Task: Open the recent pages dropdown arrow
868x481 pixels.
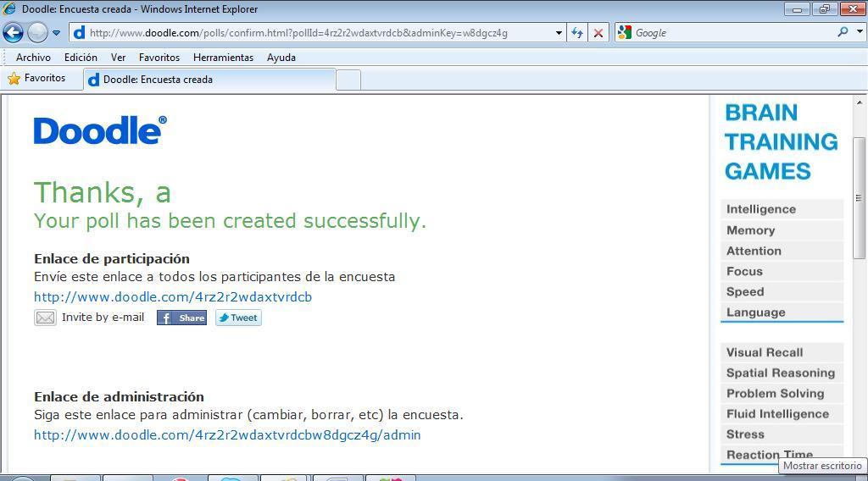Action: tap(56, 33)
